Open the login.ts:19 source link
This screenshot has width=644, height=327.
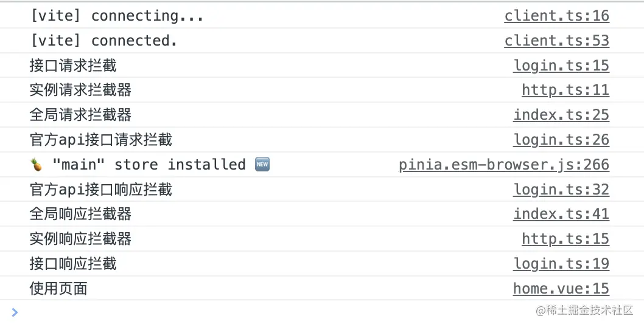click(x=561, y=263)
